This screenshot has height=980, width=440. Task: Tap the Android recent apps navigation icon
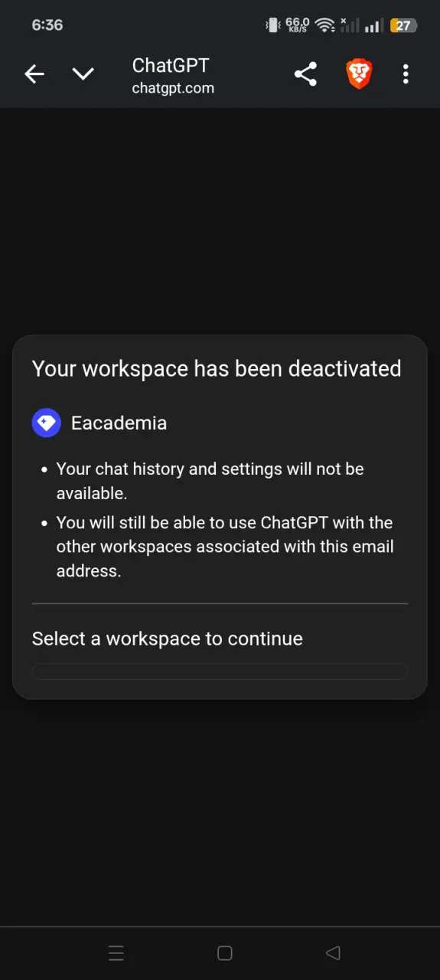tap(116, 953)
